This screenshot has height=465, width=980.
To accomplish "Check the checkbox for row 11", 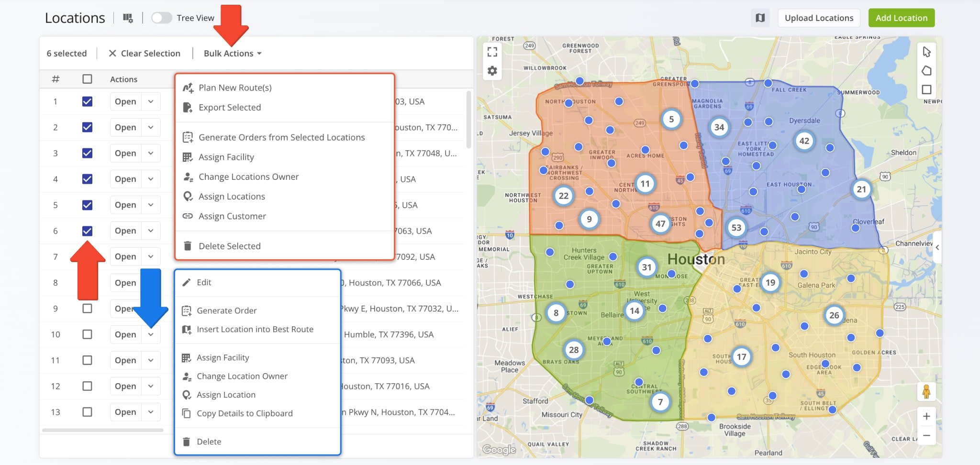I will (x=87, y=360).
